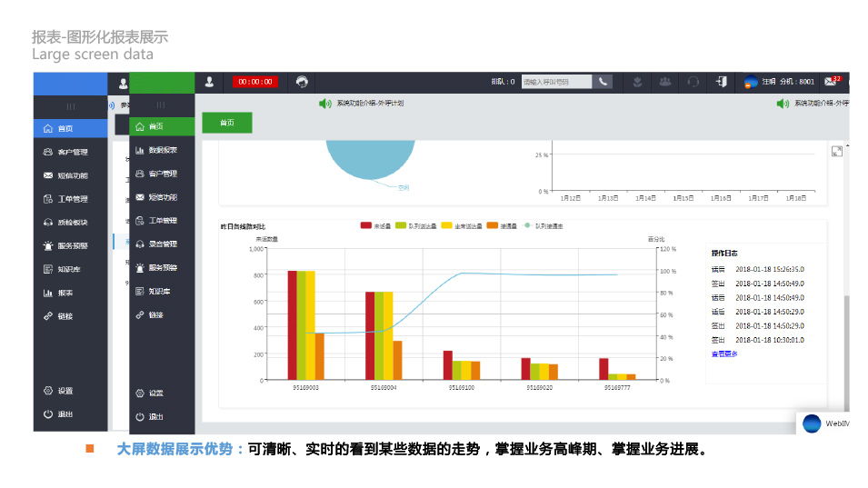Open 报表 in the blue sidebar
The width and height of the screenshot is (868, 488).
[x=70, y=293]
